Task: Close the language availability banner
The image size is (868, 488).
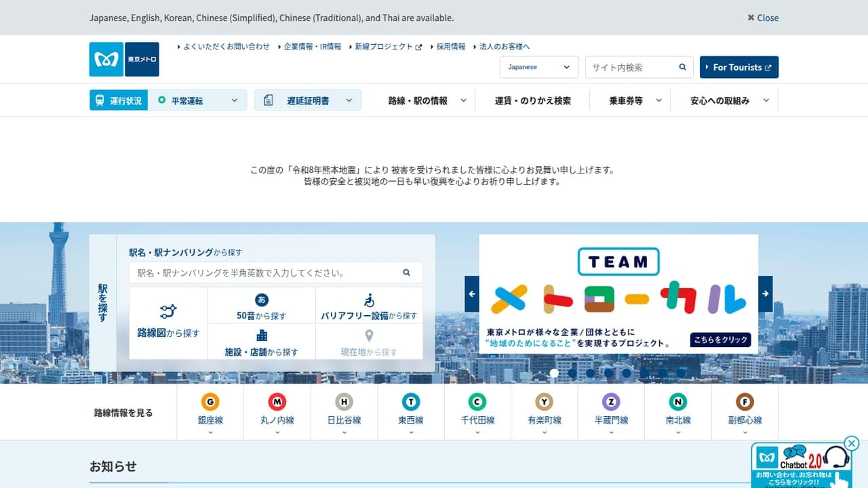Action: 763,18
